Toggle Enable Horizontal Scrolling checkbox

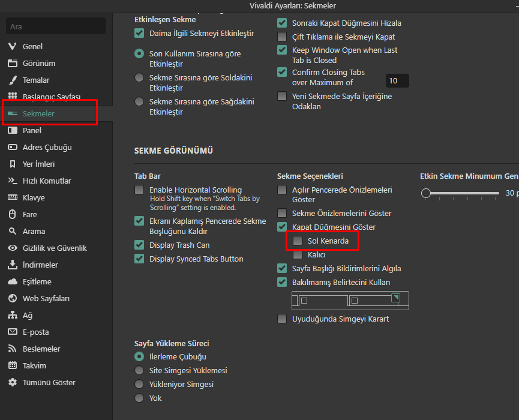pos(139,190)
